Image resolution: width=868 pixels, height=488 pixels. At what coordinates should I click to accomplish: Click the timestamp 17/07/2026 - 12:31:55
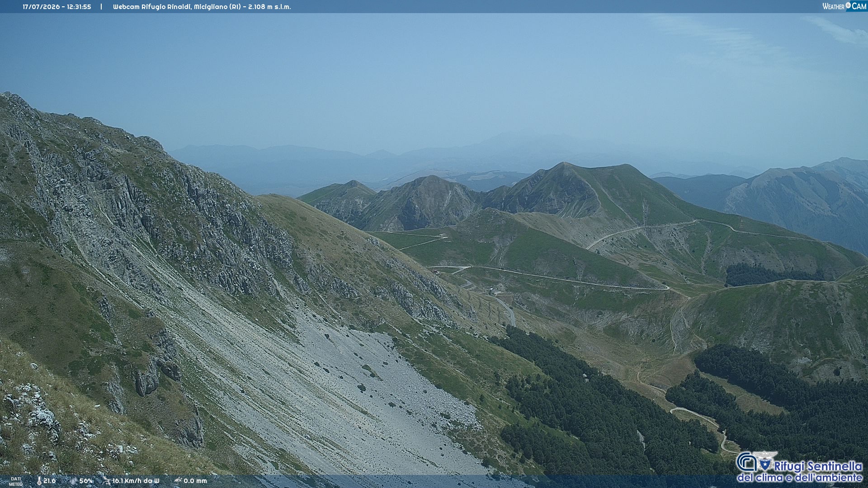(x=57, y=7)
